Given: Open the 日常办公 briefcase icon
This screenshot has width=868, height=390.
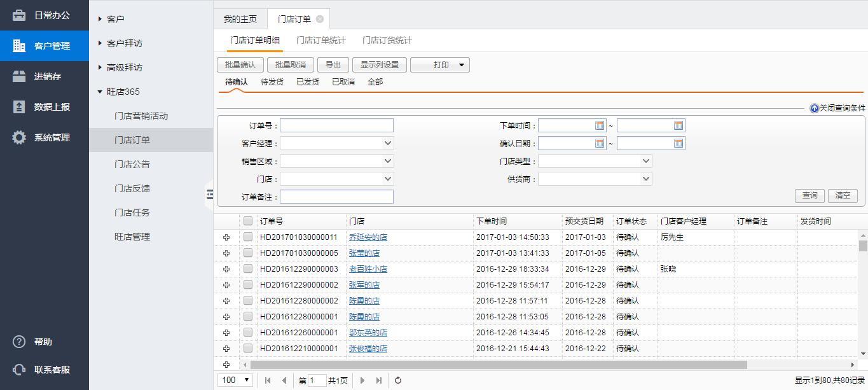Looking at the screenshot, I should click(x=19, y=15).
